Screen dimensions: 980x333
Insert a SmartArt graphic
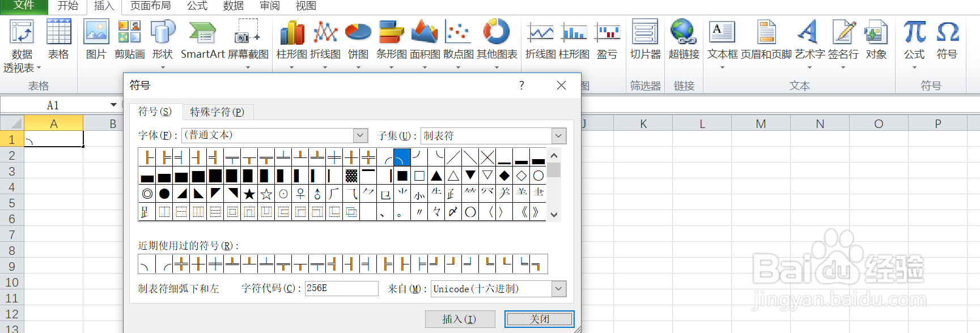tap(202, 40)
